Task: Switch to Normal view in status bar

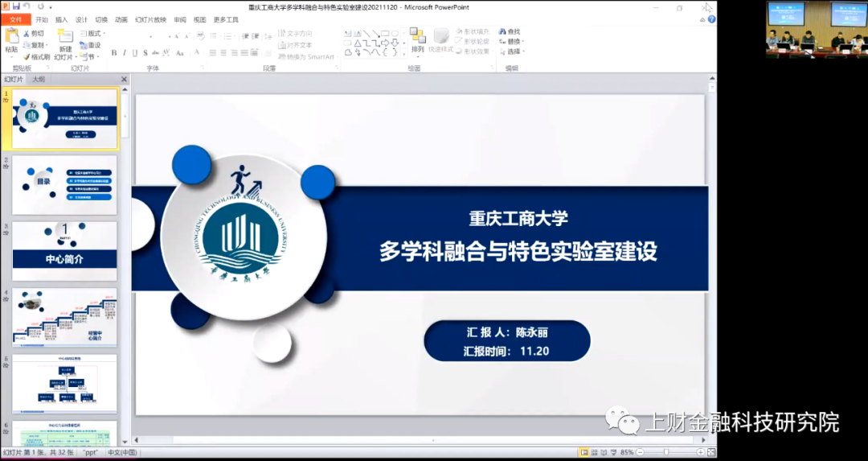Action: pyautogui.click(x=584, y=453)
